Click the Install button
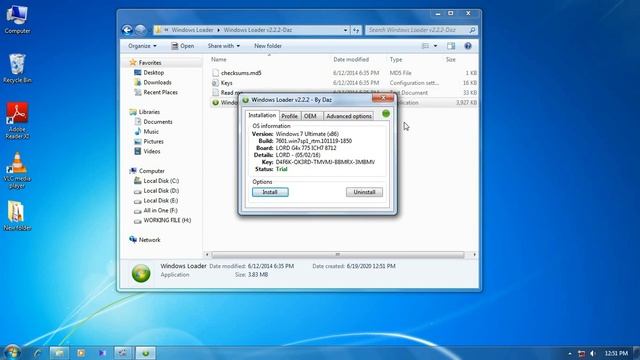The height and width of the screenshot is (360, 640). tap(270, 192)
